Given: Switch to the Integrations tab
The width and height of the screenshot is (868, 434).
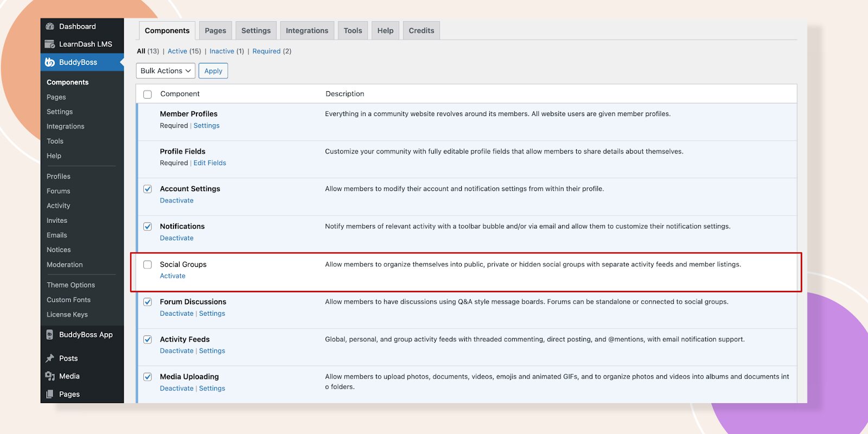Looking at the screenshot, I should [x=307, y=31].
